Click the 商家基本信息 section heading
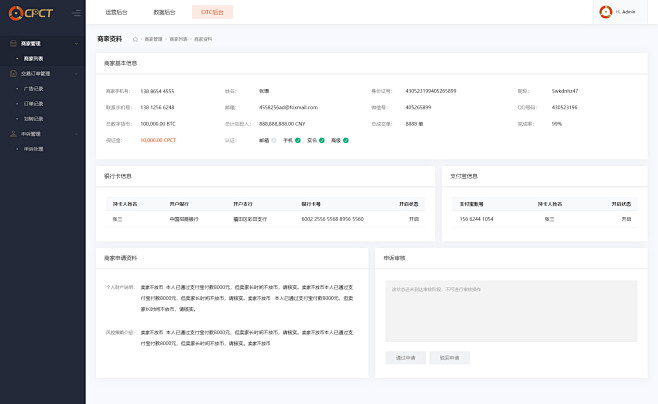The width and height of the screenshot is (658, 404). coord(120,63)
